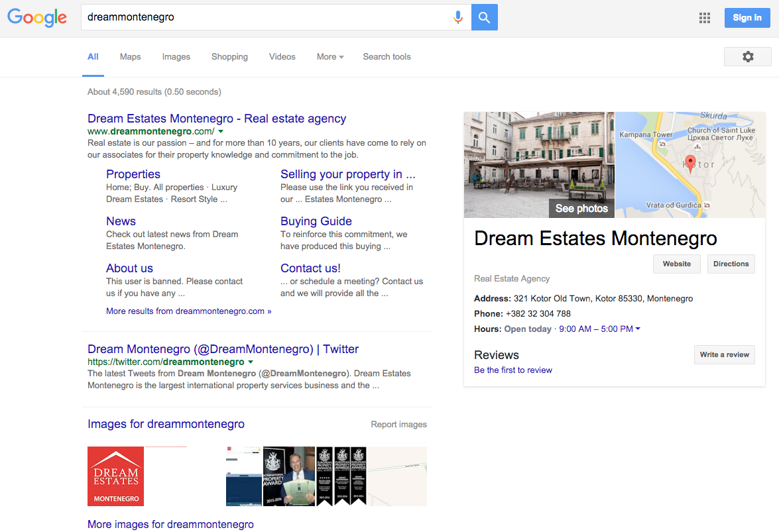Click Be the first to review

[x=512, y=370]
